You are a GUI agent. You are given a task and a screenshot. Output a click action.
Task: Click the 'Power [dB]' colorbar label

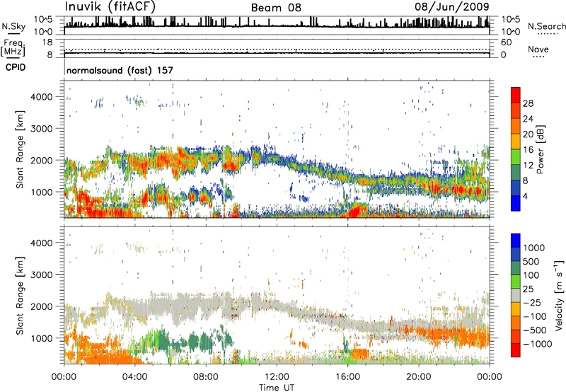pyautogui.click(x=541, y=149)
